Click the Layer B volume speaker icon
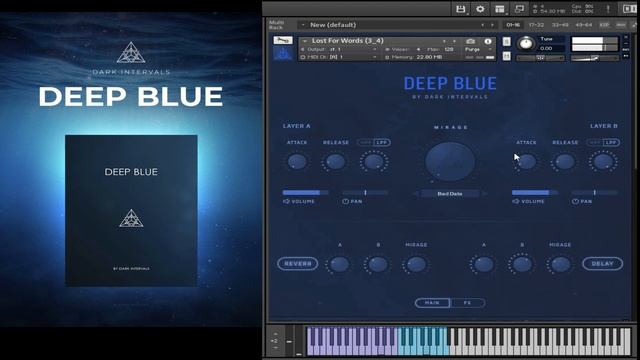The height and width of the screenshot is (360, 640). [516, 201]
